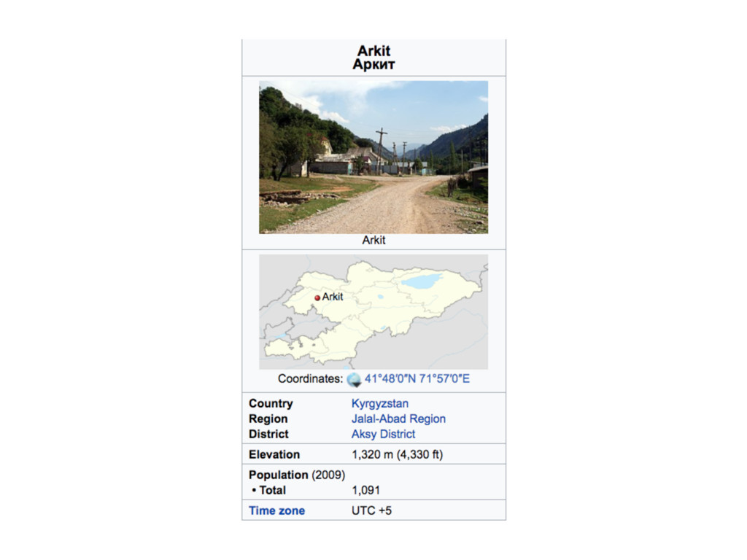The image size is (747, 560).
Task: Click the Population (2009) heading
Action: pos(297,475)
